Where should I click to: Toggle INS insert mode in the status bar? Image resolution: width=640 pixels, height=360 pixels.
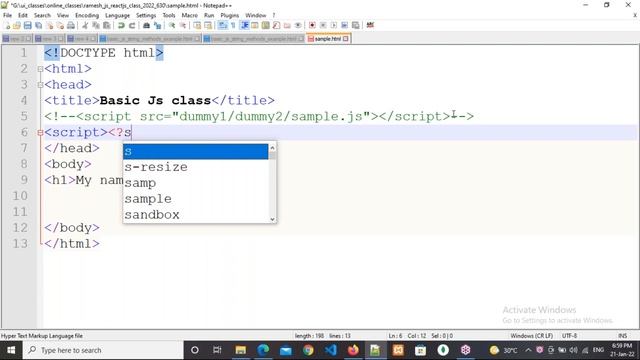click(622, 336)
